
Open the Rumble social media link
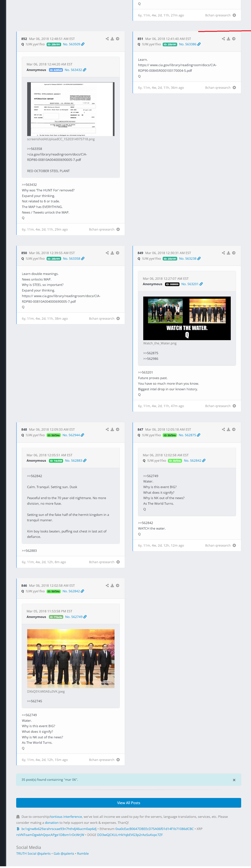tap(83, 854)
